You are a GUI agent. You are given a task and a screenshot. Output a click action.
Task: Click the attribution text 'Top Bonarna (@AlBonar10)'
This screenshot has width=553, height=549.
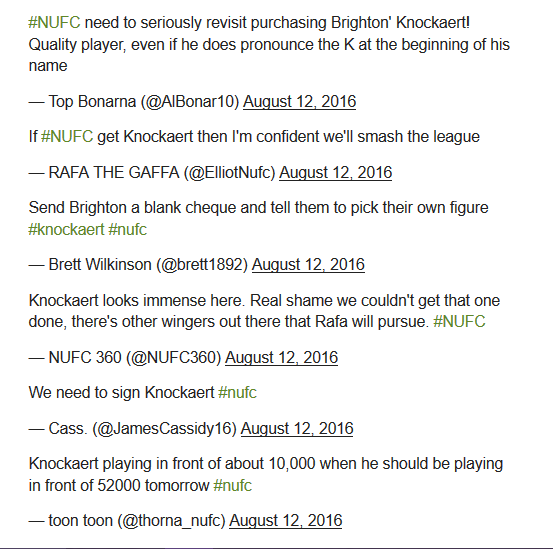tap(144, 102)
